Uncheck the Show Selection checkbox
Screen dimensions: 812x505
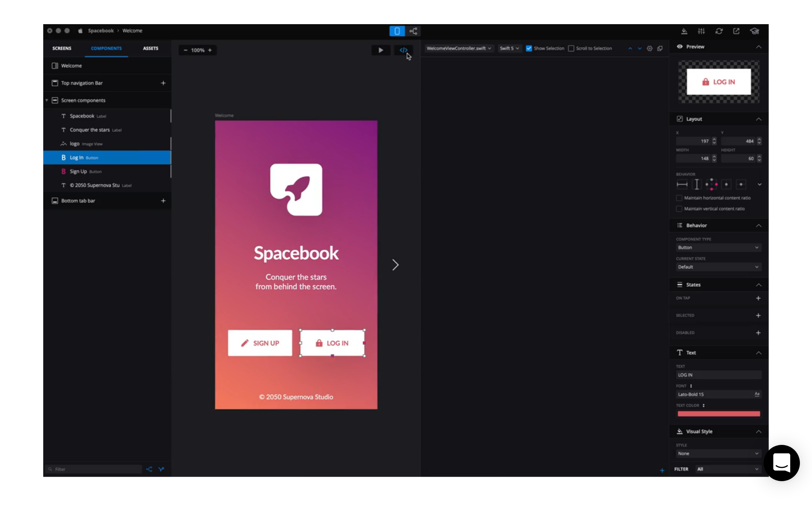point(529,48)
